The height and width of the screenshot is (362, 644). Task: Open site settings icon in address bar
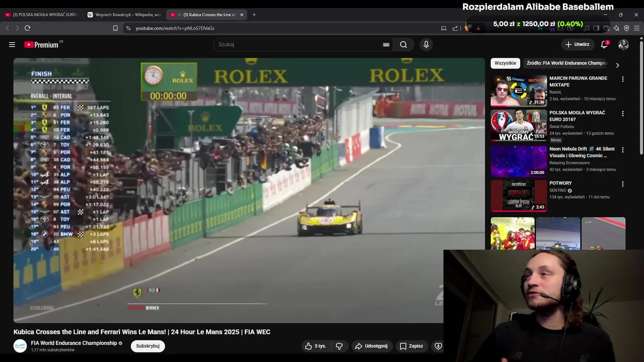pos(128,28)
